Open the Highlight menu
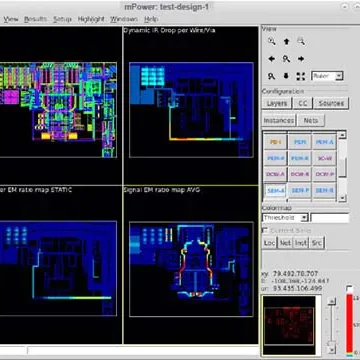The width and height of the screenshot is (360, 360). point(91,19)
